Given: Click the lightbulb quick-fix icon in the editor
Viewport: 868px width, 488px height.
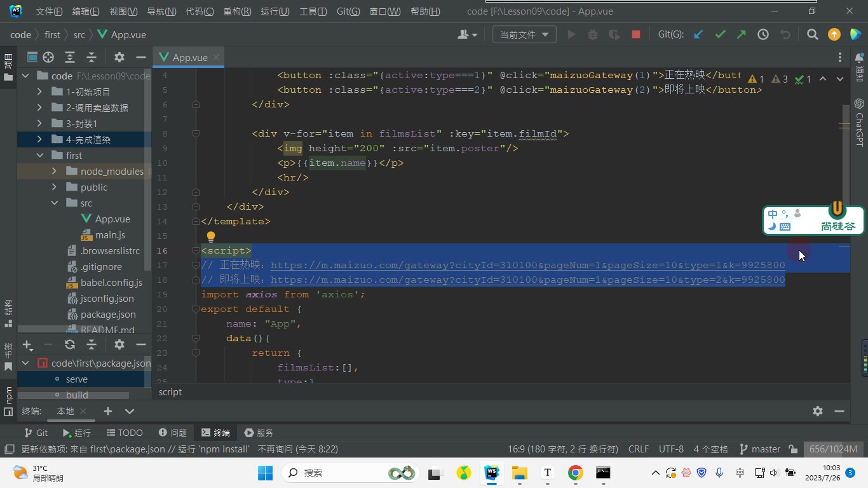Looking at the screenshot, I should (211, 237).
